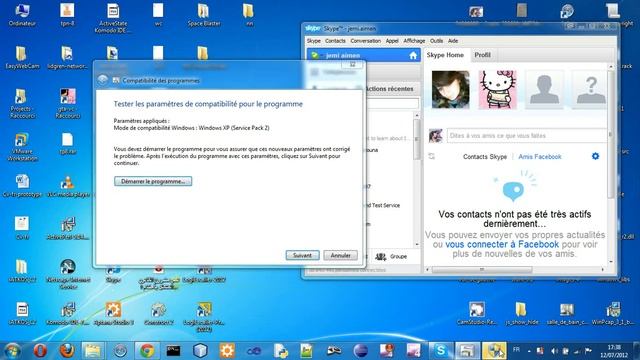Open the Skype menu in Skype window

pos(313,41)
